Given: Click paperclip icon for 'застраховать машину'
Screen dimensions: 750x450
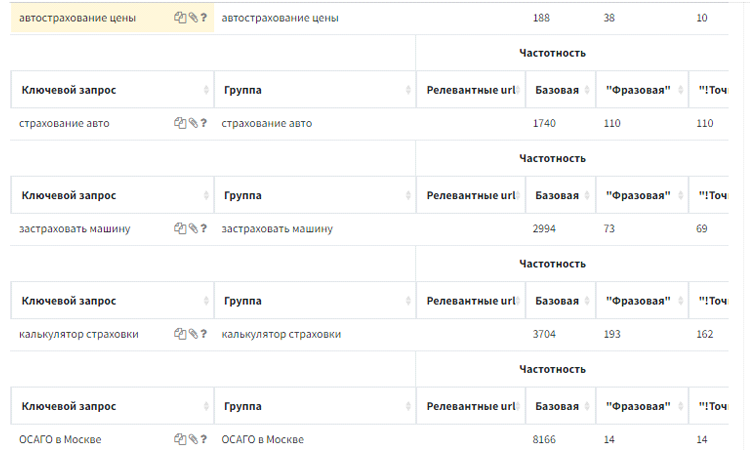Looking at the screenshot, I should 192,228.
